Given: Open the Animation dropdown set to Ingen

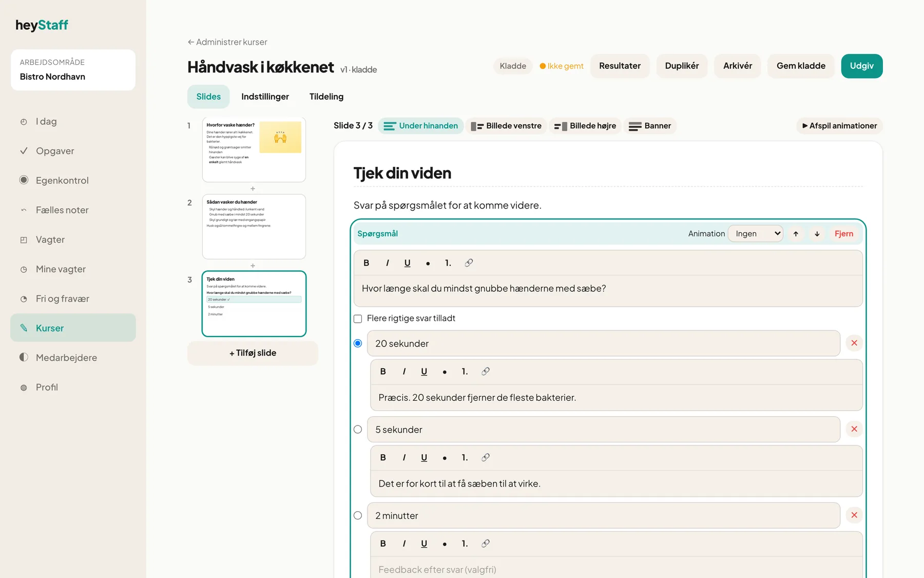Looking at the screenshot, I should (x=756, y=234).
